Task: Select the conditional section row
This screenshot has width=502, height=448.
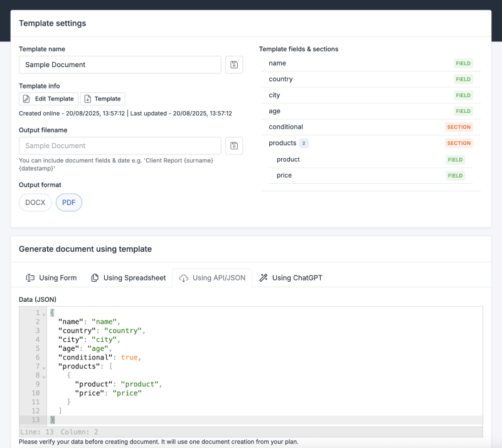Action: tap(370, 127)
